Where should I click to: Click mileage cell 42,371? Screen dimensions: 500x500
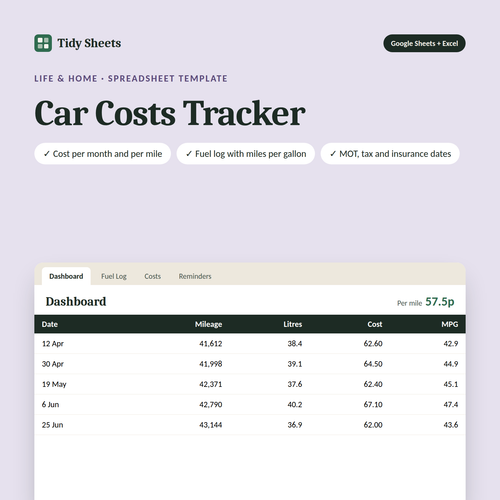coord(211,384)
